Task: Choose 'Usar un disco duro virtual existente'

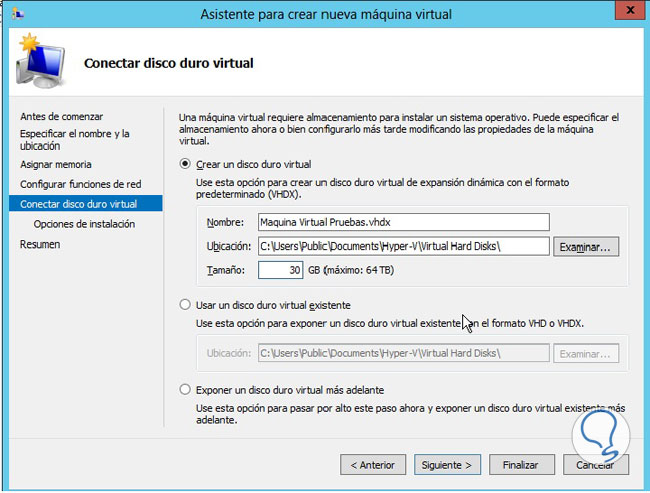Action: pos(184,304)
